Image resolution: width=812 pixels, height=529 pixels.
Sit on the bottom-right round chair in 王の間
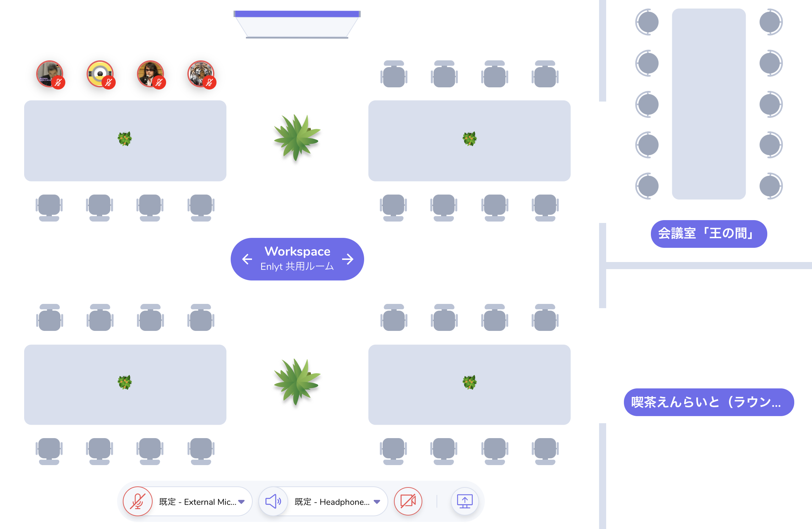[x=771, y=186]
